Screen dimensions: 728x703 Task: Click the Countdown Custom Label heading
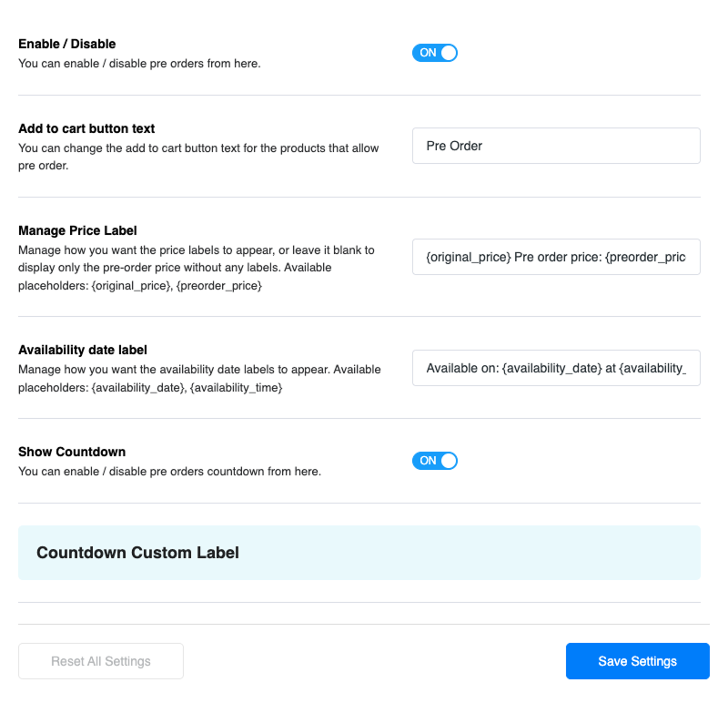(136, 553)
